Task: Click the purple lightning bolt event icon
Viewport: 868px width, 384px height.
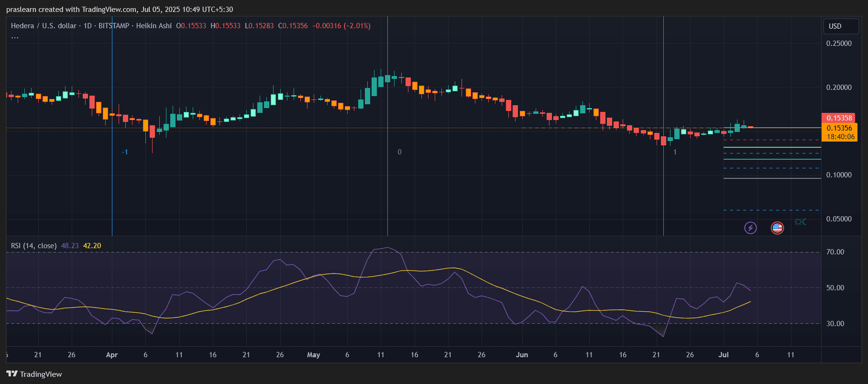Action: tap(750, 228)
